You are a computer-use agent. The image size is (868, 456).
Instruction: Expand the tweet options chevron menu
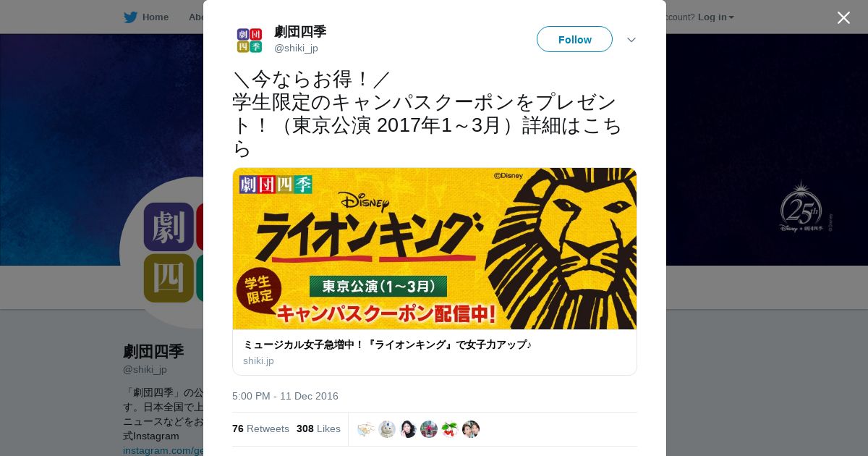tap(631, 40)
